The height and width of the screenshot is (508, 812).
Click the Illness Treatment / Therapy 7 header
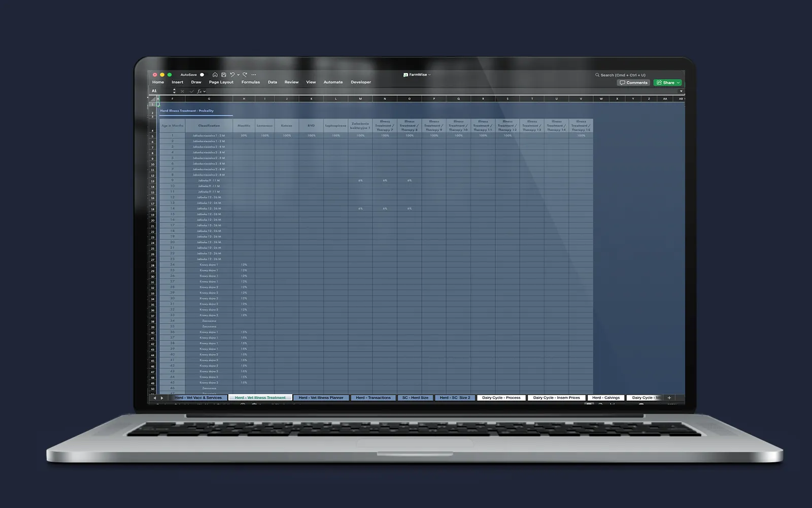[385, 125]
